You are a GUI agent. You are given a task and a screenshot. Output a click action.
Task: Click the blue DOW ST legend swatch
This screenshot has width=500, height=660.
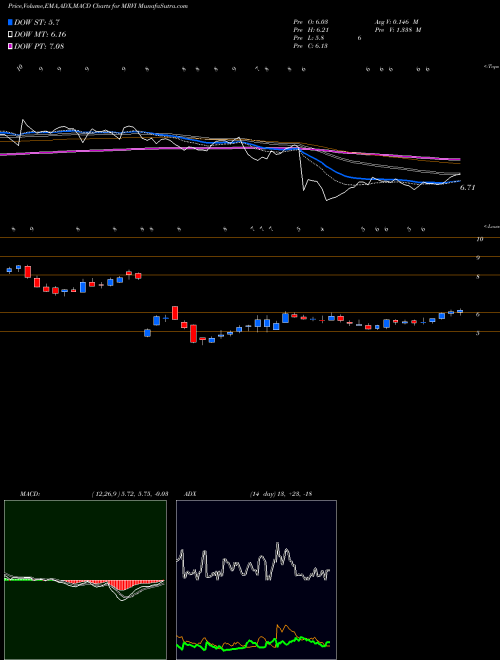(x=10, y=22)
